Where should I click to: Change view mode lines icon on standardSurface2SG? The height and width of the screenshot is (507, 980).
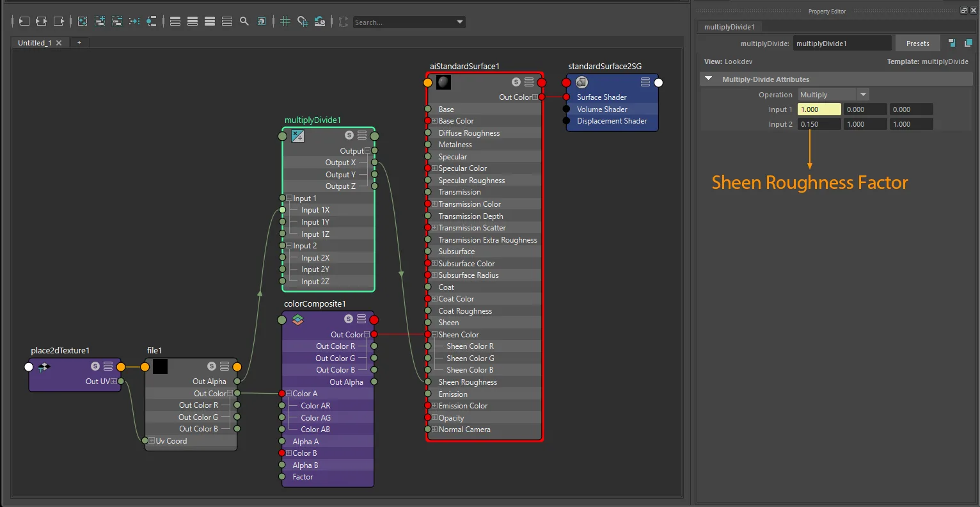645,82
